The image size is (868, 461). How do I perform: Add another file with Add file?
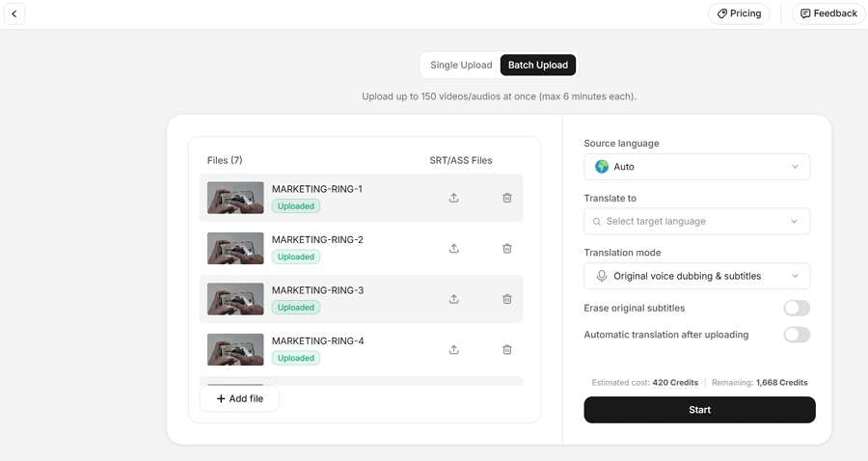coord(239,398)
